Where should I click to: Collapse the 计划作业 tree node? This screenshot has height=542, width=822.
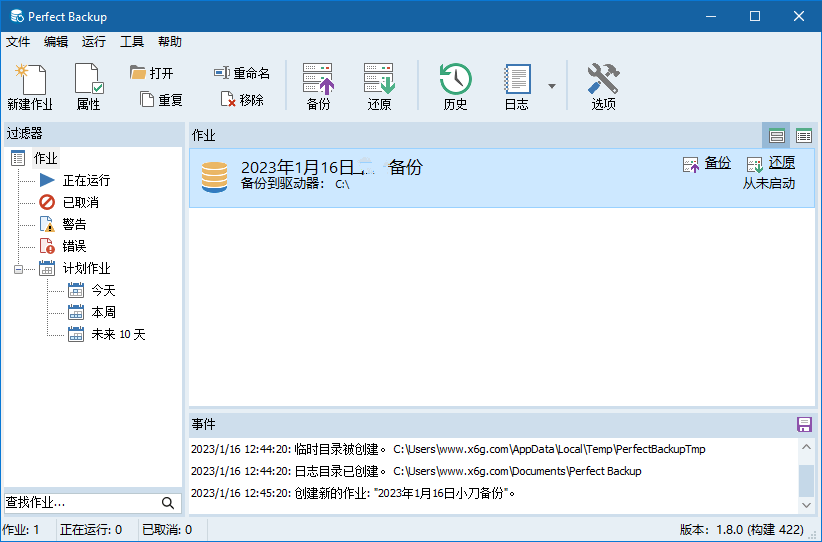19,268
